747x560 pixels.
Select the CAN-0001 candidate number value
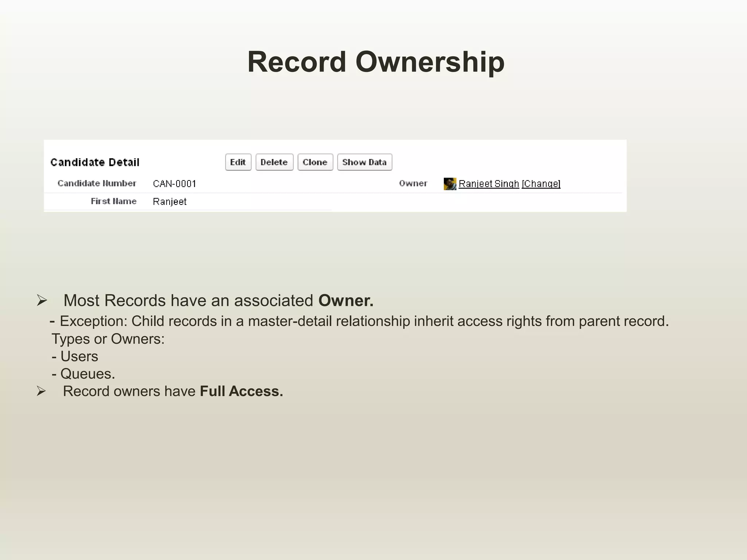pos(174,184)
